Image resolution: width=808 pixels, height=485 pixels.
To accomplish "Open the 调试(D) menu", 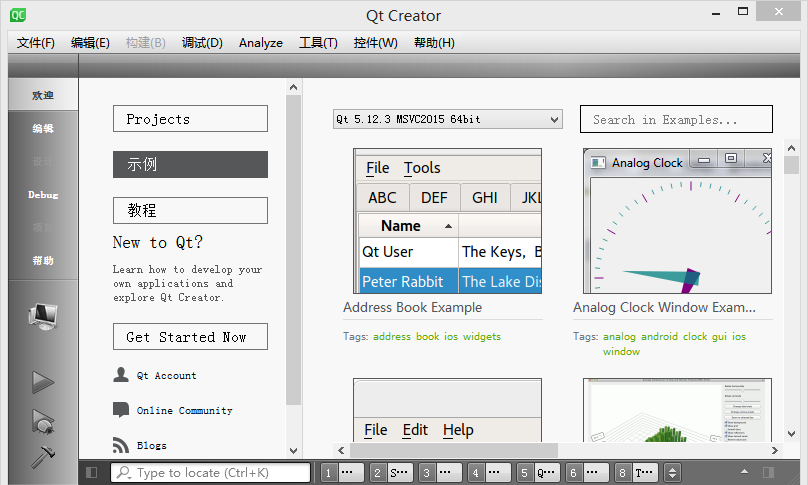I will point(202,43).
